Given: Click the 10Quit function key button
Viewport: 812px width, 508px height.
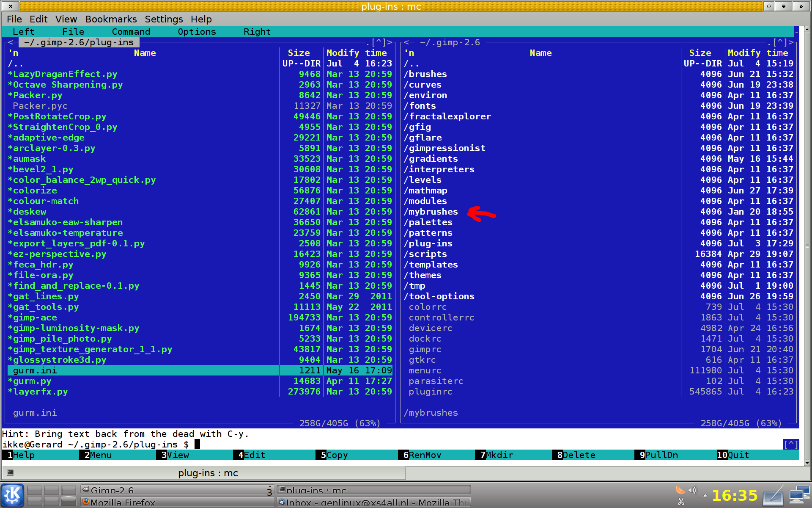Looking at the screenshot, I should 733,455.
